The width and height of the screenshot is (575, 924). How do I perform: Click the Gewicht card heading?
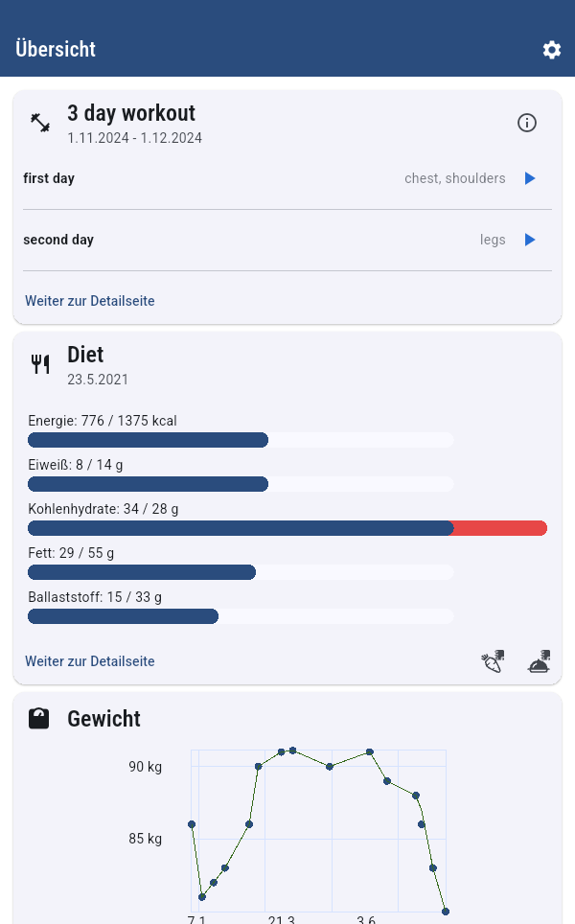tap(103, 719)
